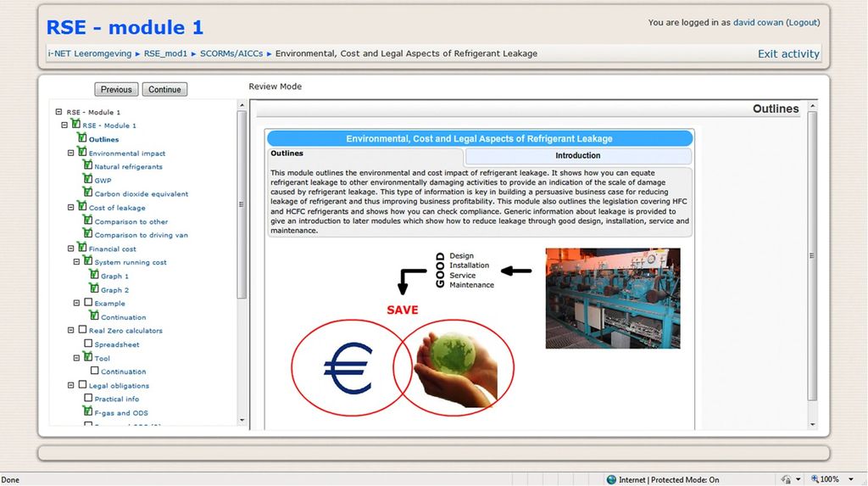Image resolution: width=868 pixels, height=486 pixels.
Task: Collapse the Financial cost tree branch
Action: point(71,249)
